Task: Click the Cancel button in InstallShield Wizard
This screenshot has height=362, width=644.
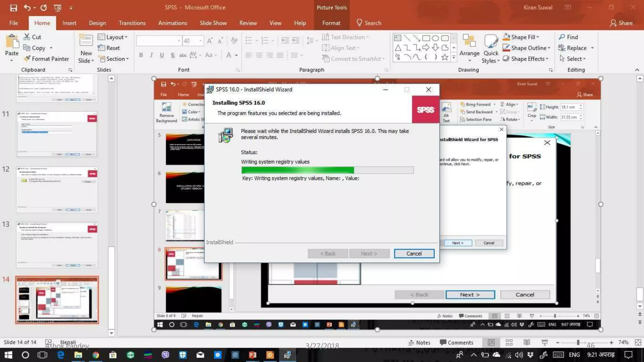Action: tap(414, 254)
